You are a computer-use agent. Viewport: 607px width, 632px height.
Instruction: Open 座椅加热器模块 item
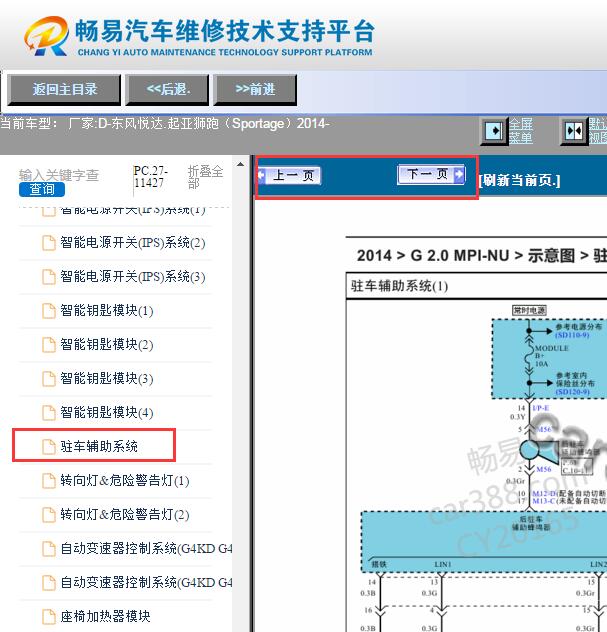(x=105, y=616)
